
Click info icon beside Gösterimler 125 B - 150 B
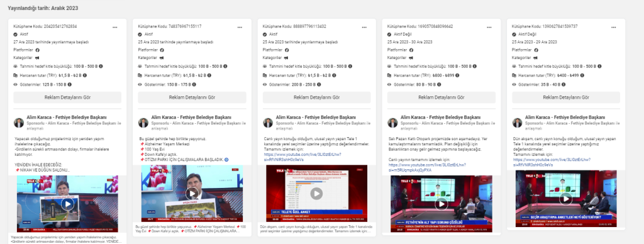tap(69, 84)
